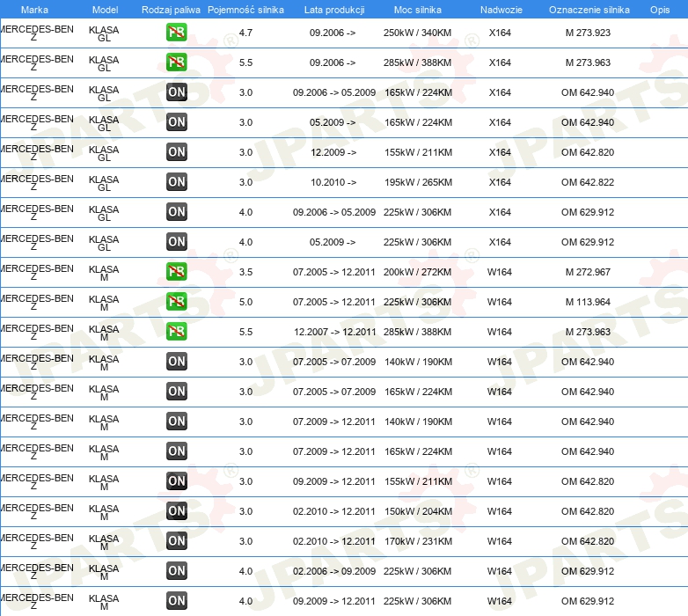Screen dimensions: 688x616
Task: Click the petrol icon in the KLASA GL 5.5 row
Action: 176,62
